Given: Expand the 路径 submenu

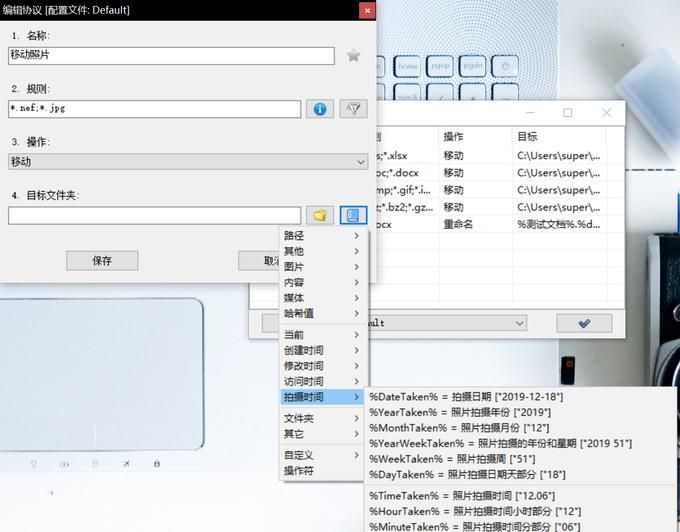Looking at the screenshot, I should (x=322, y=235).
